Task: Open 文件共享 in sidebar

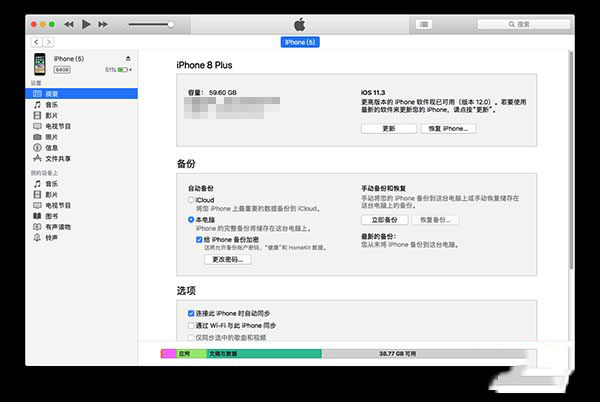Action: point(82,158)
